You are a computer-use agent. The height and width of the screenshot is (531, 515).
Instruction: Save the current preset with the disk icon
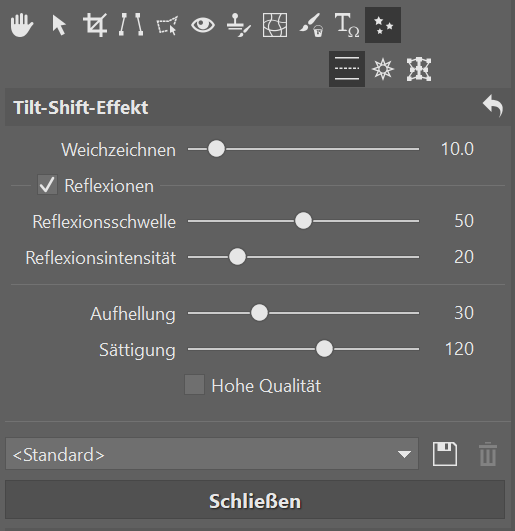click(445, 454)
